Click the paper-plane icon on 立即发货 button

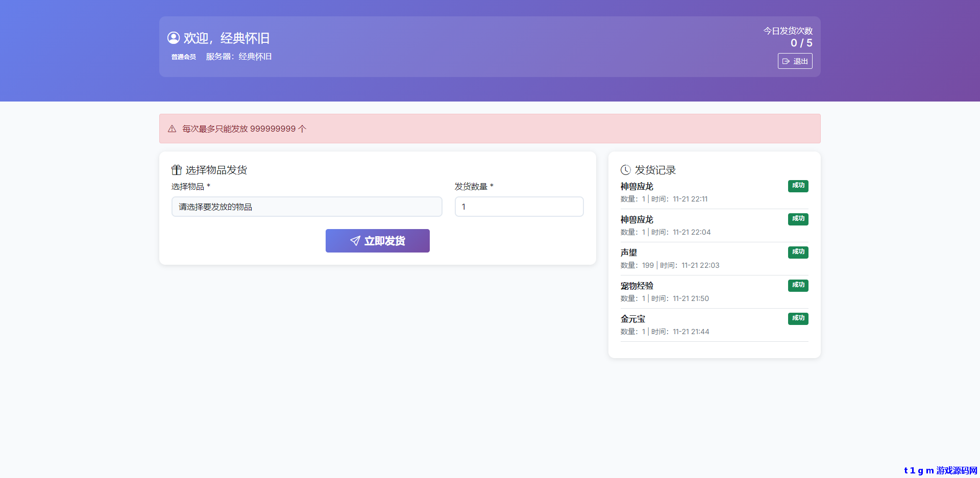(x=356, y=241)
